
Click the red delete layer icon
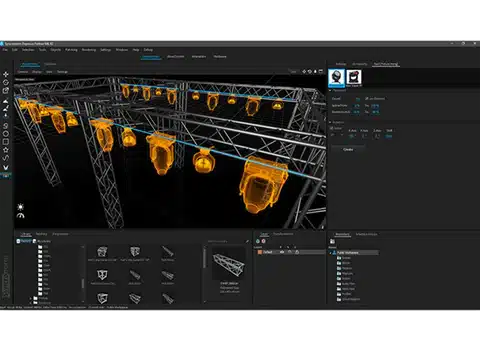click(x=264, y=241)
